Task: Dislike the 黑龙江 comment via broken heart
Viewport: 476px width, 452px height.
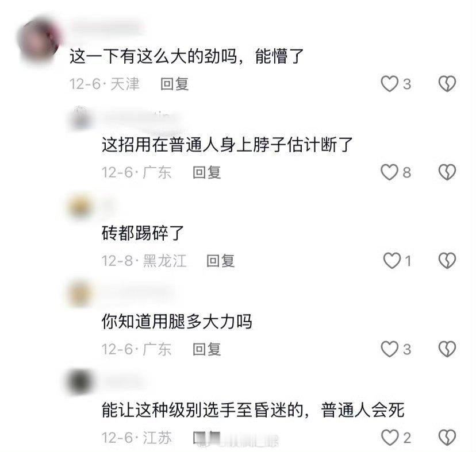Action: [447, 261]
